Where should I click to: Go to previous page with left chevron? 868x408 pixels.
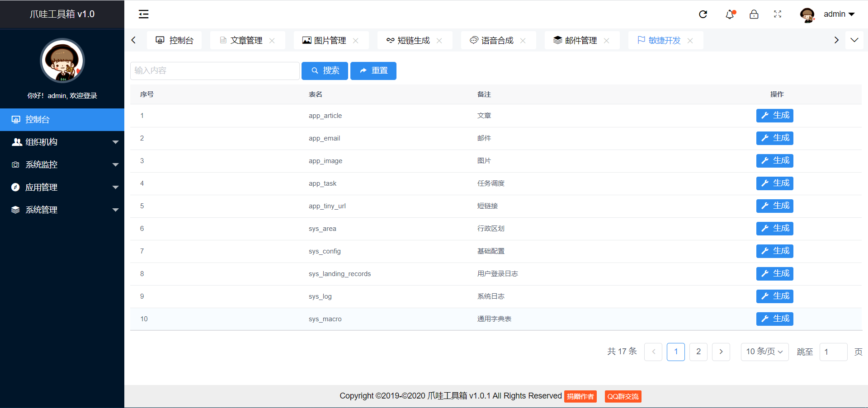[x=653, y=352]
